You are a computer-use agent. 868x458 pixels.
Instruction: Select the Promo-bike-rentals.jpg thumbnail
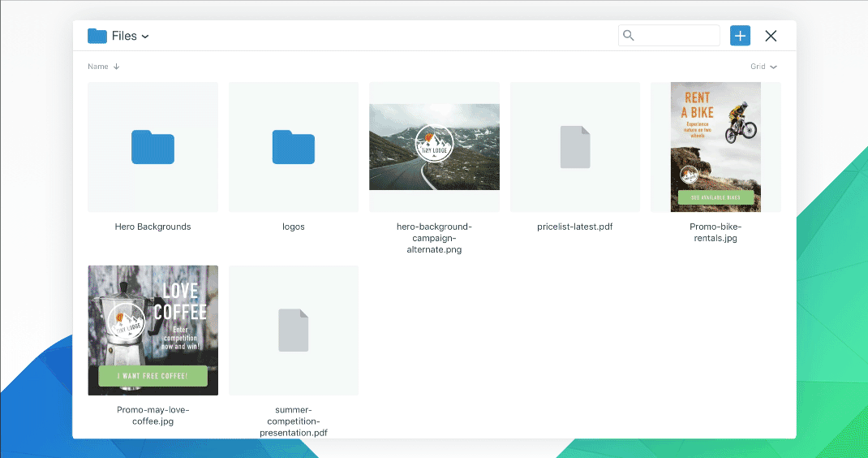pos(715,147)
